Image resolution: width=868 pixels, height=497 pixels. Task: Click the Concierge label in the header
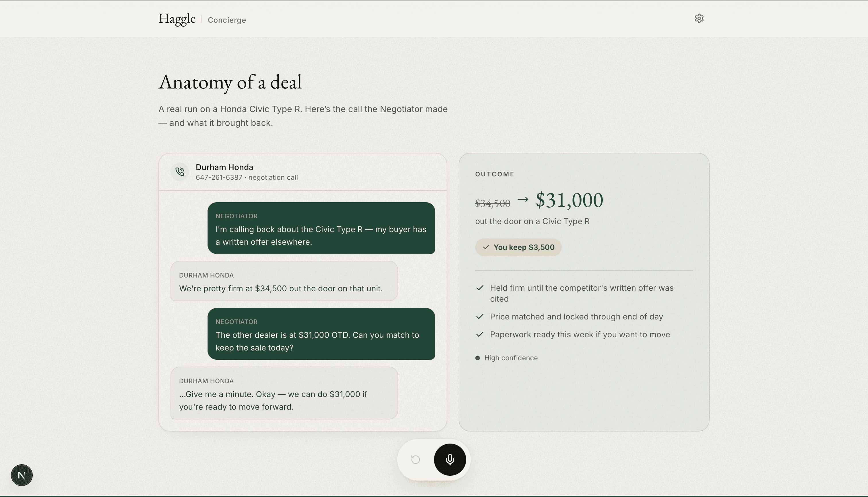[x=227, y=20]
